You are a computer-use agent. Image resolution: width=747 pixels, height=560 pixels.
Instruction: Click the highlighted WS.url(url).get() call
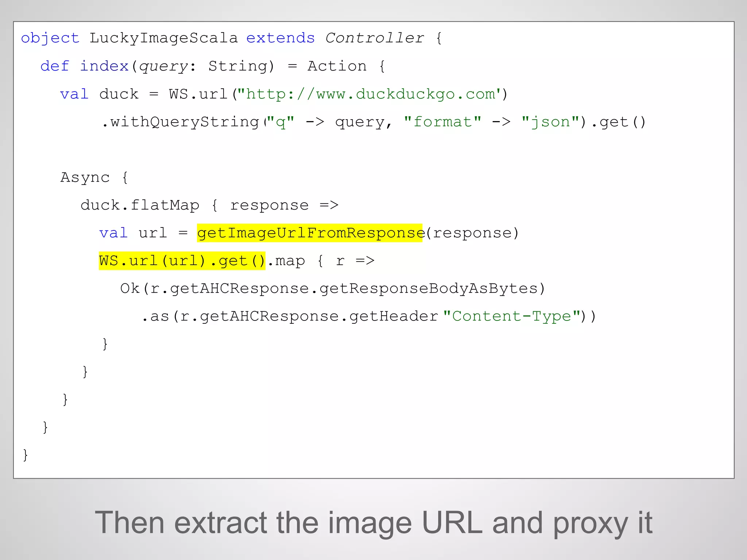[x=182, y=261]
